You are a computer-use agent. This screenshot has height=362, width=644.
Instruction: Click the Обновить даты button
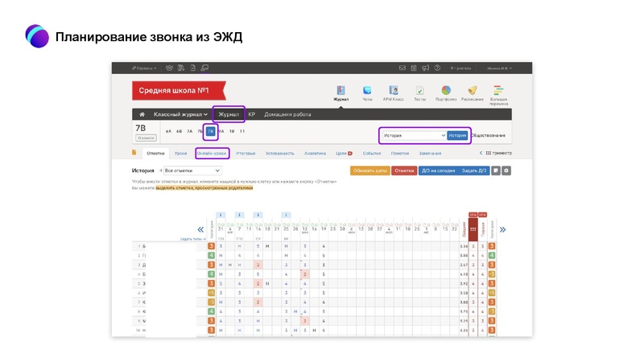click(370, 171)
